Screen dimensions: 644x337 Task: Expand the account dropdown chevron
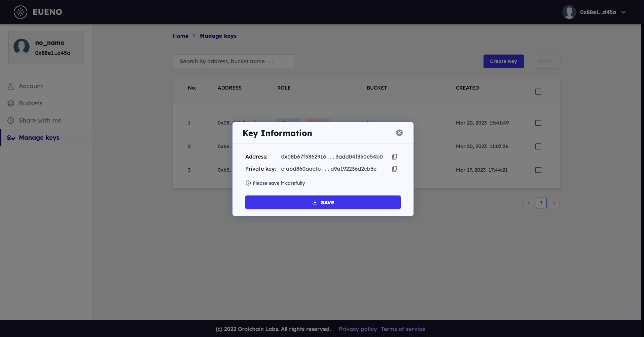click(x=623, y=12)
